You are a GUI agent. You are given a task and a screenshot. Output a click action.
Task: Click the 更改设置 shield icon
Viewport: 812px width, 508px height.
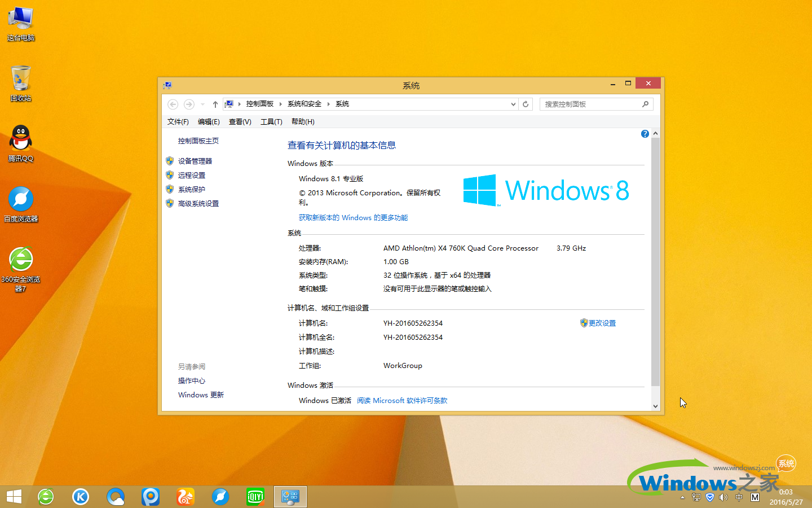click(x=583, y=323)
